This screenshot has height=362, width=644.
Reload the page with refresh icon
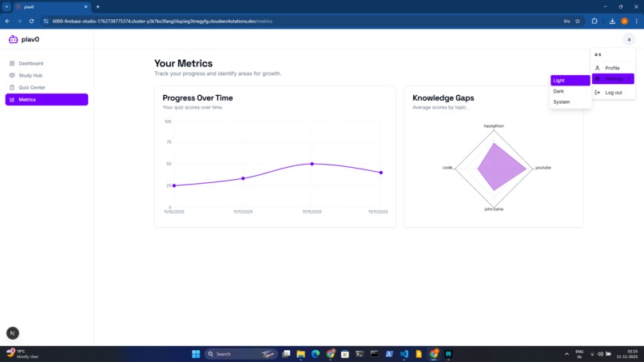pyautogui.click(x=31, y=21)
